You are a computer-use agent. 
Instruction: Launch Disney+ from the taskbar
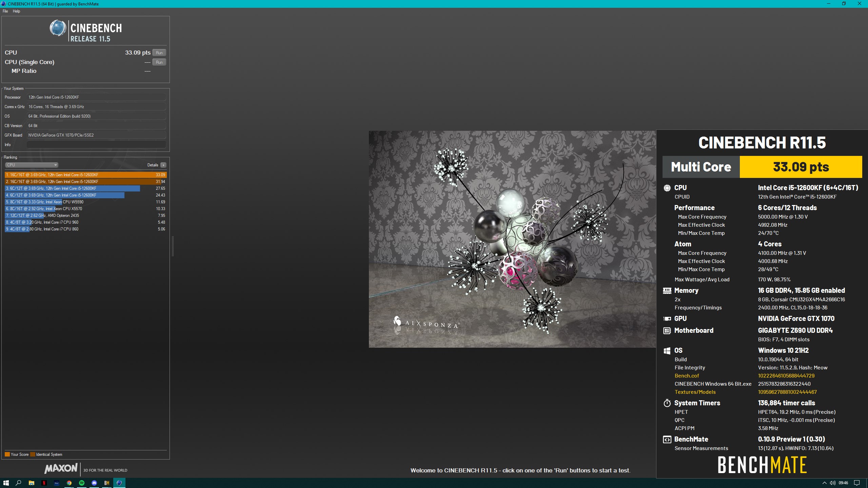tap(56, 483)
